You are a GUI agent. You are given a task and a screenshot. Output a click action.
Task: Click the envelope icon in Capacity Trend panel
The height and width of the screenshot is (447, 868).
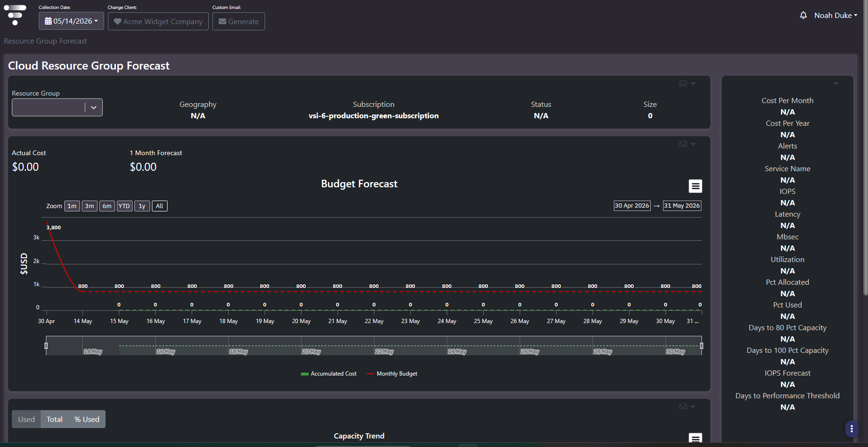click(683, 406)
